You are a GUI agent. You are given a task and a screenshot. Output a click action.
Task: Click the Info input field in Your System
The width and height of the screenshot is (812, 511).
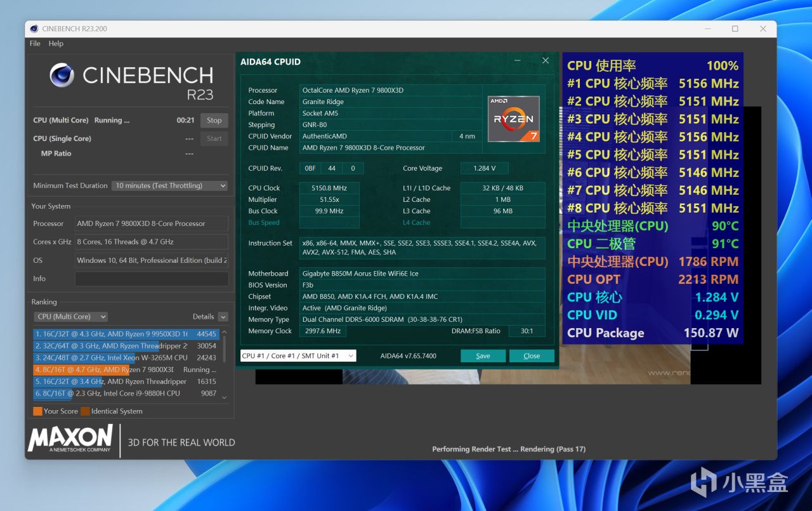[x=152, y=279]
